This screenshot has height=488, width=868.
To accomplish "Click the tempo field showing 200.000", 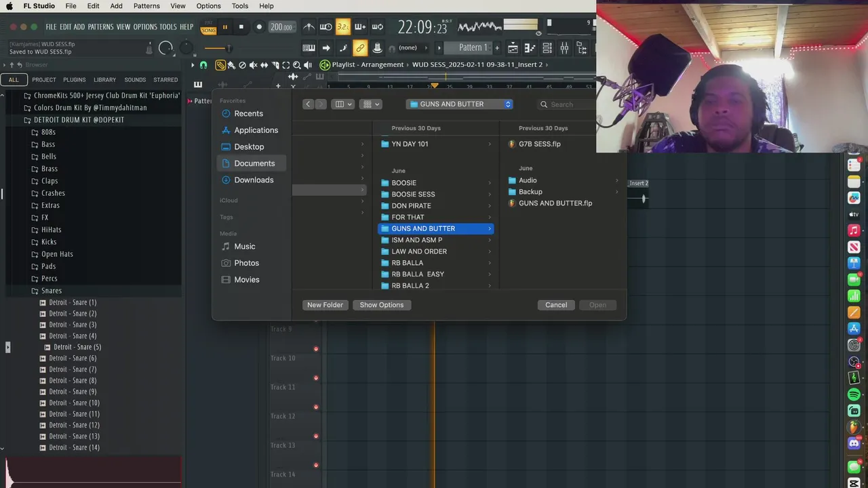I will click(281, 27).
